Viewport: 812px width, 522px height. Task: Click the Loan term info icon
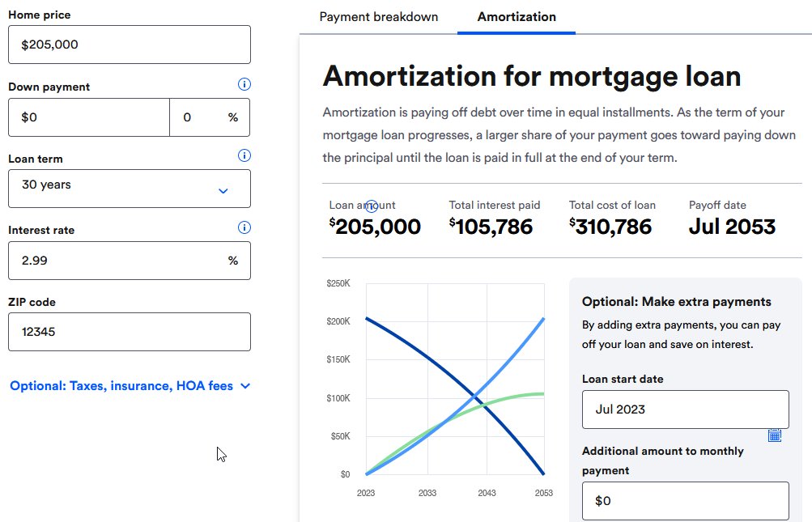click(244, 155)
